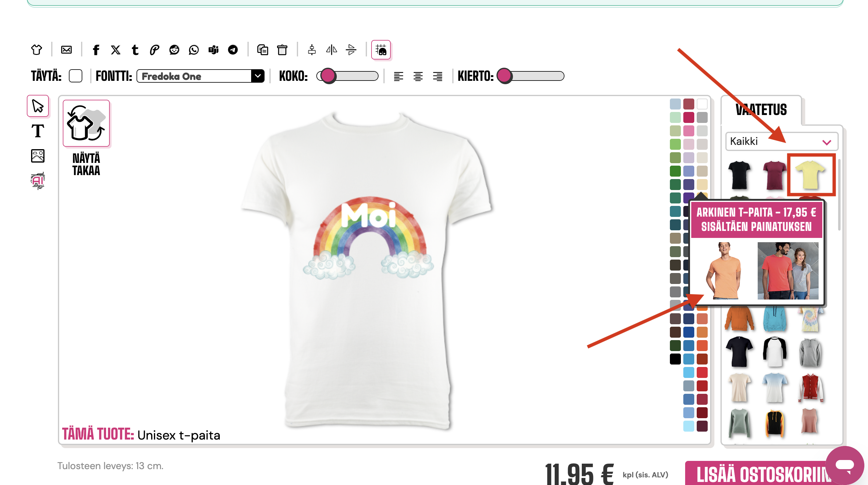Select the text tool in left sidebar

[x=38, y=131]
